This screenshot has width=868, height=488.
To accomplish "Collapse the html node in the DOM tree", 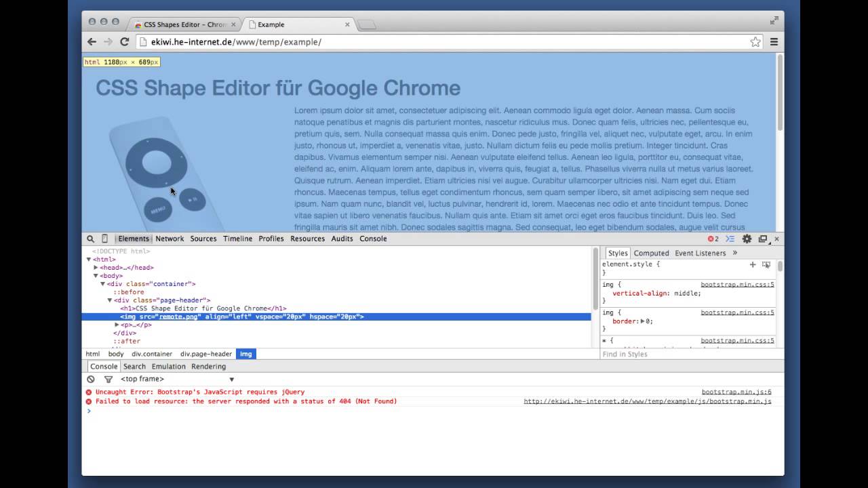I will pos(89,259).
